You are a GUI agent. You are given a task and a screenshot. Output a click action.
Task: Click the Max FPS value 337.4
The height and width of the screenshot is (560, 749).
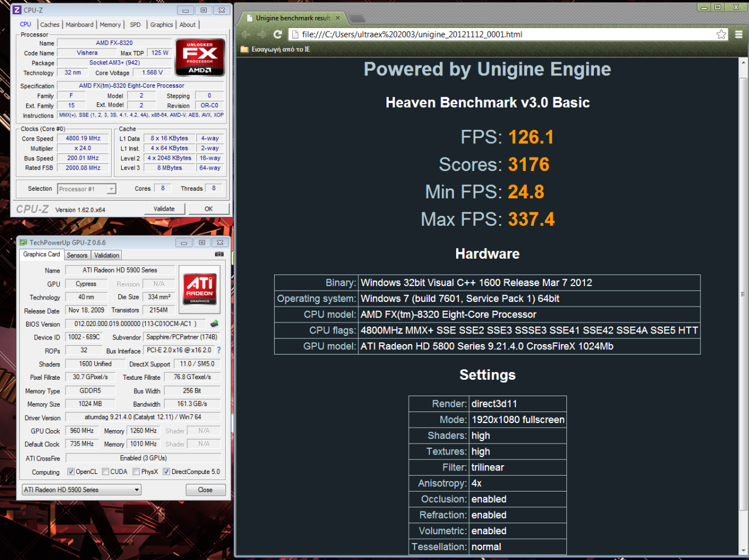(x=531, y=219)
